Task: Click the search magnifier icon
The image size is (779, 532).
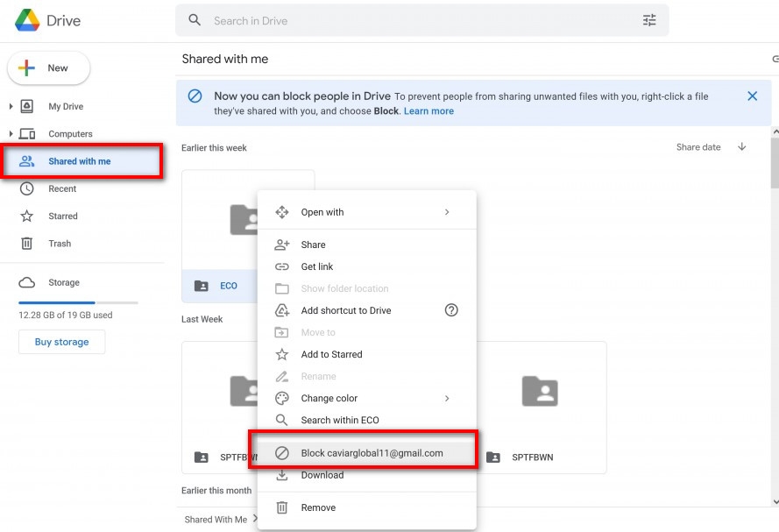Action: pos(195,20)
